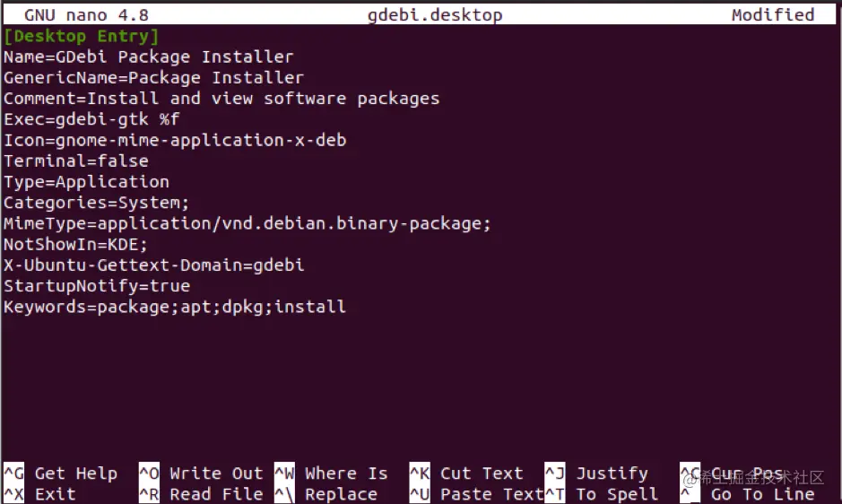This screenshot has width=842, height=504.
Task: Click the ^U Paste Text shortcut
Action: (x=477, y=494)
